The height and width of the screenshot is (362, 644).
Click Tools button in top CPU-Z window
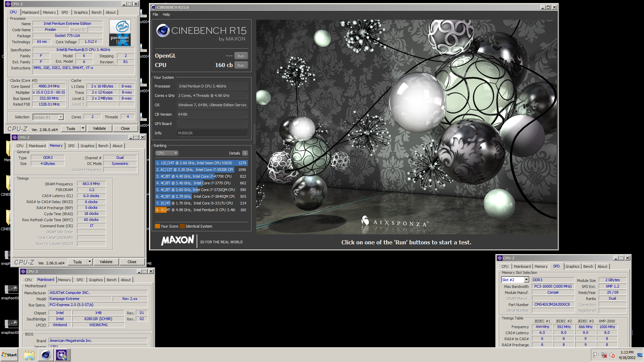click(x=71, y=128)
